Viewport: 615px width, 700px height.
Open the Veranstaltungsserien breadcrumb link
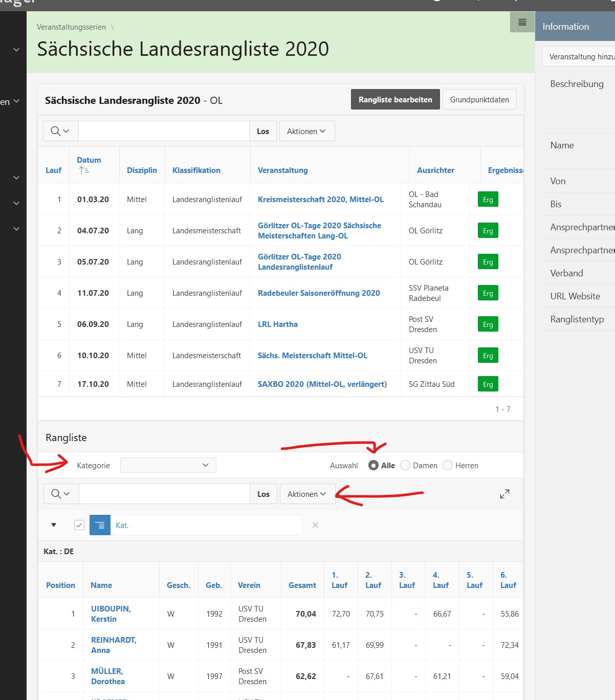71,27
